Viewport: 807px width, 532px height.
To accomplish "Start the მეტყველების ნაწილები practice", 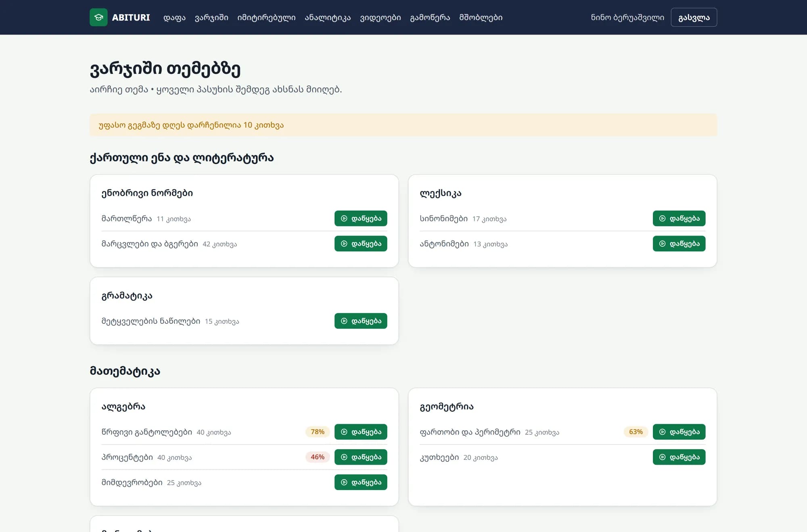I will pos(361,321).
